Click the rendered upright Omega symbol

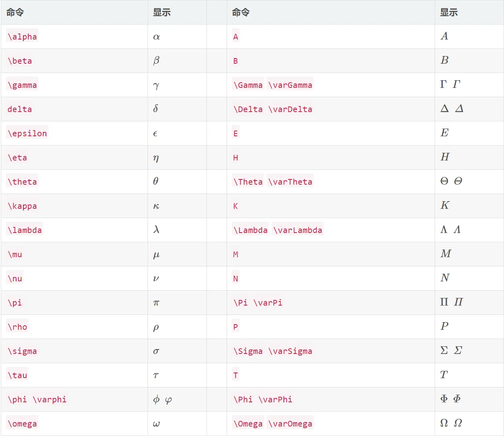444,423
